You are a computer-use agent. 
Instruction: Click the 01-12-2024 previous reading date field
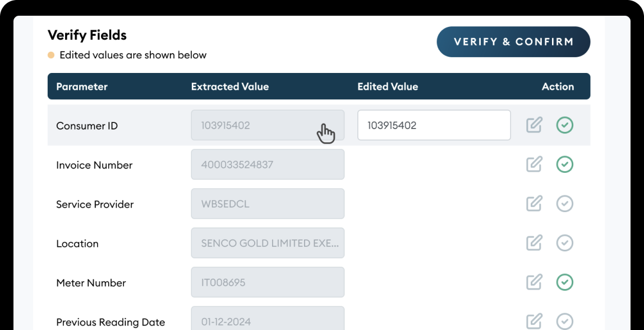(268, 320)
